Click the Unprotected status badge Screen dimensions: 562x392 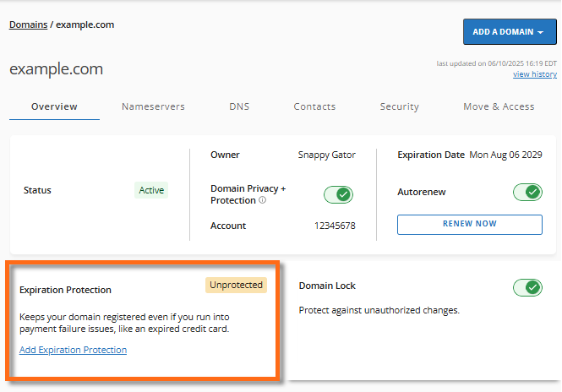click(x=236, y=285)
